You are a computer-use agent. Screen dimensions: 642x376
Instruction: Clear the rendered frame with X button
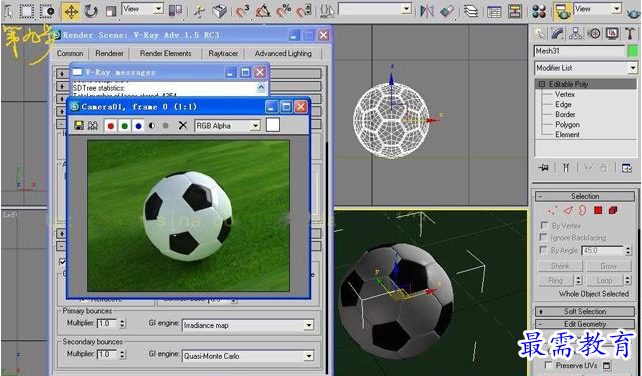click(x=183, y=126)
